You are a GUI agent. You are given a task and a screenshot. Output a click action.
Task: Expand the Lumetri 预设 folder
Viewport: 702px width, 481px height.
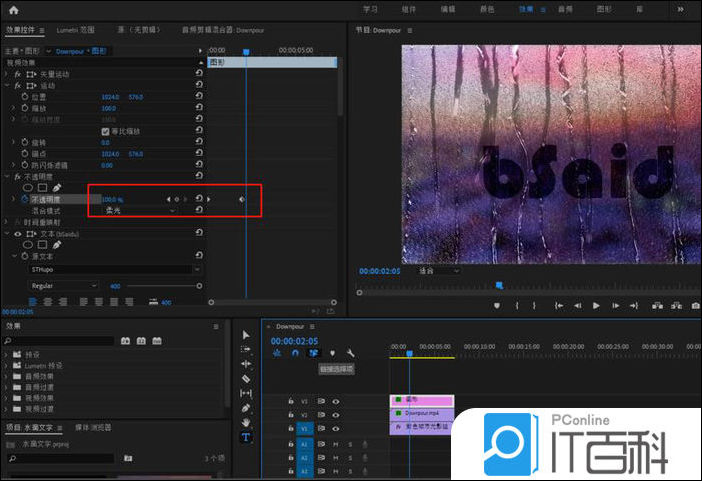tap(8, 367)
